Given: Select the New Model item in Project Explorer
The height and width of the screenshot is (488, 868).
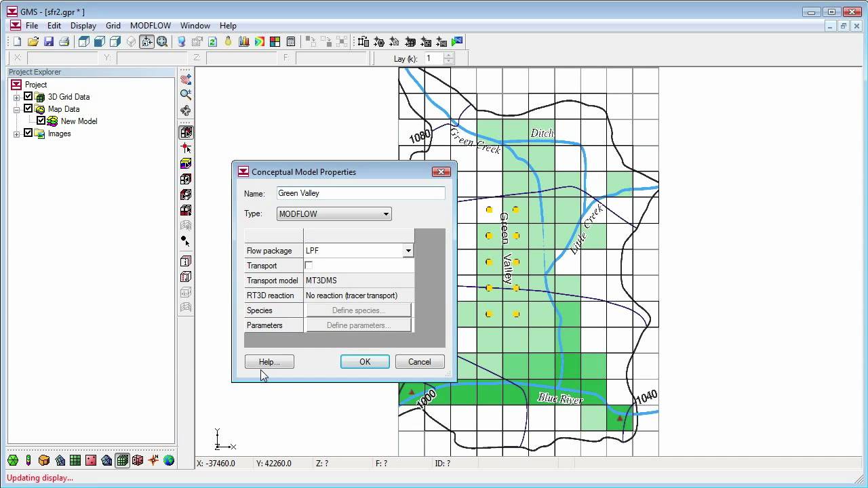Looking at the screenshot, I should [79, 121].
